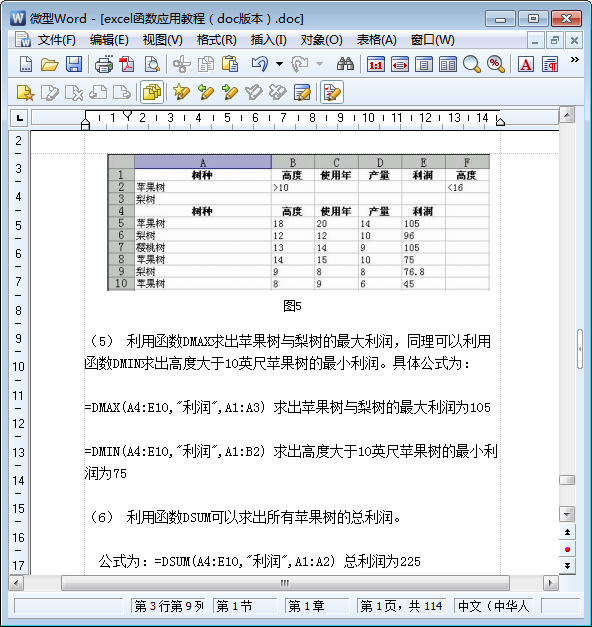Switch to single page view icon
This screenshot has width=592, height=627.
(424, 64)
